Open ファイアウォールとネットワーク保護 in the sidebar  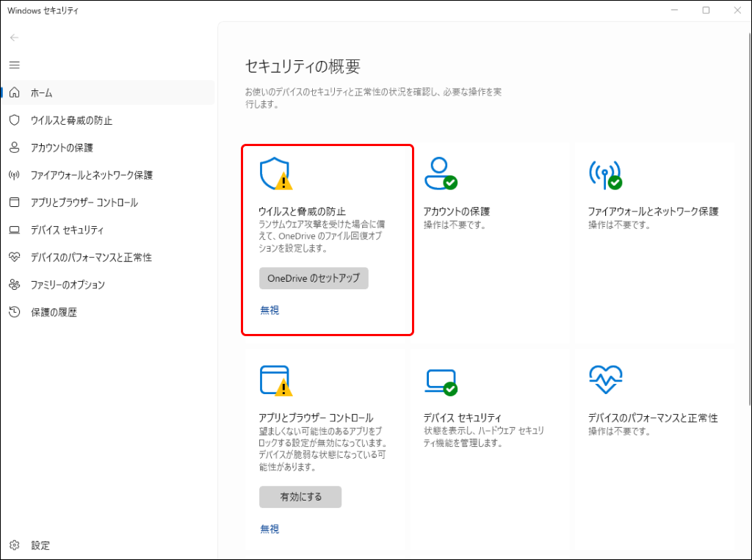108,175
